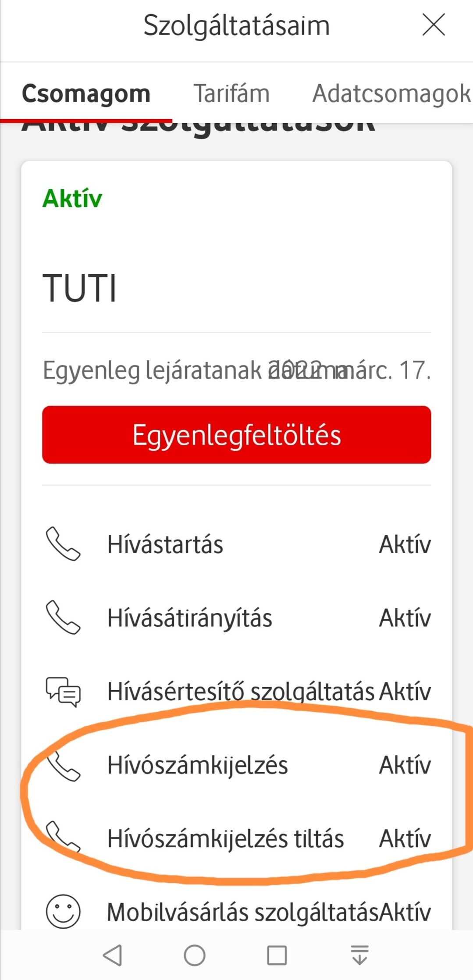Screen dimensions: 473x980
Task: Click the phone icon beside Hívószámkijelzés
Action: point(63,765)
